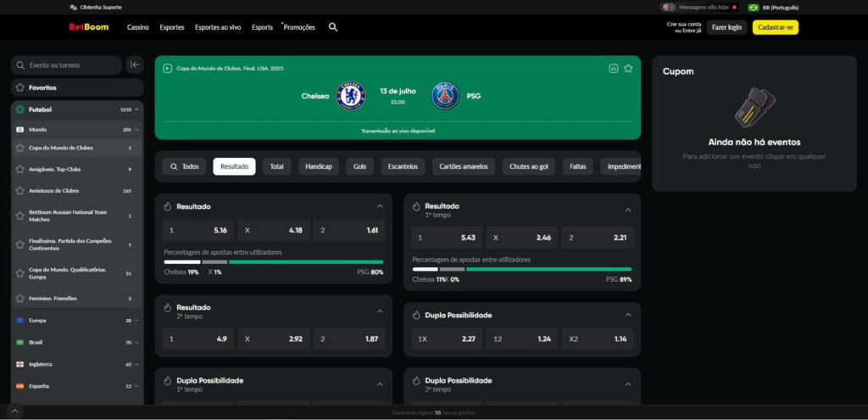This screenshot has height=420, width=868.
Task: Star Copa do Mundo Qualificatórias Europa
Action: point(20,273)
